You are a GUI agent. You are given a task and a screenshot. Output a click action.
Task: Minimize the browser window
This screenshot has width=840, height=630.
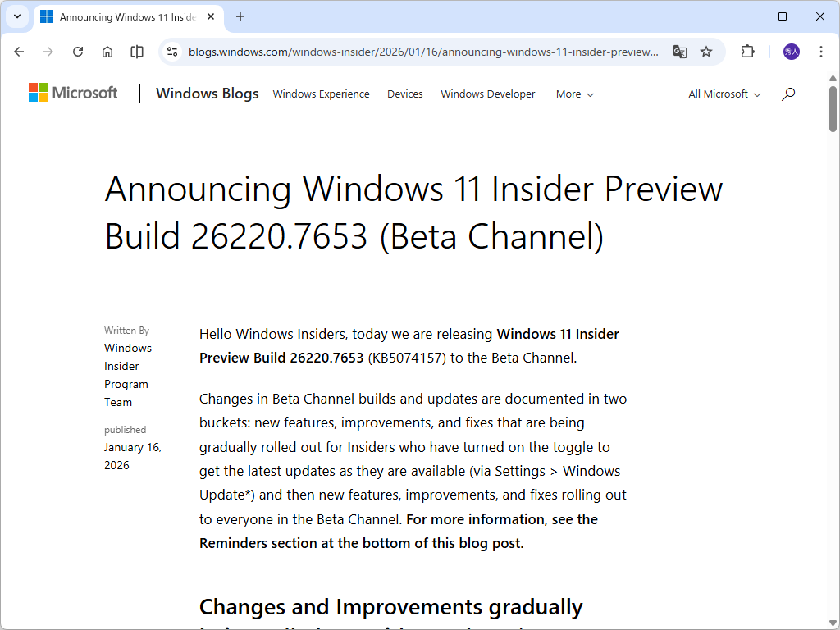[x=745, y=16]
